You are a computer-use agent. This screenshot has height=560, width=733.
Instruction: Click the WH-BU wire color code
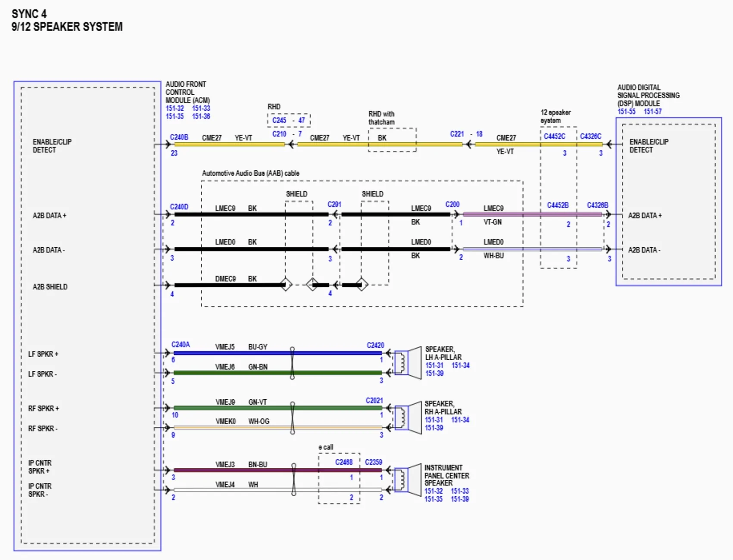[x=493, y=255]
